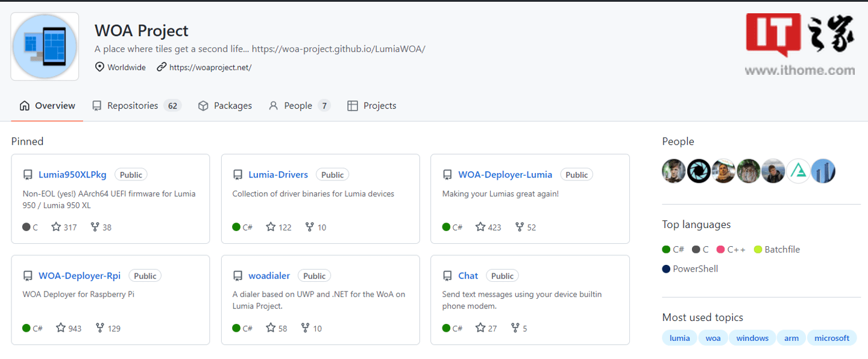Click the first member avatar under People
868x359 pixels.
[673, 171]
